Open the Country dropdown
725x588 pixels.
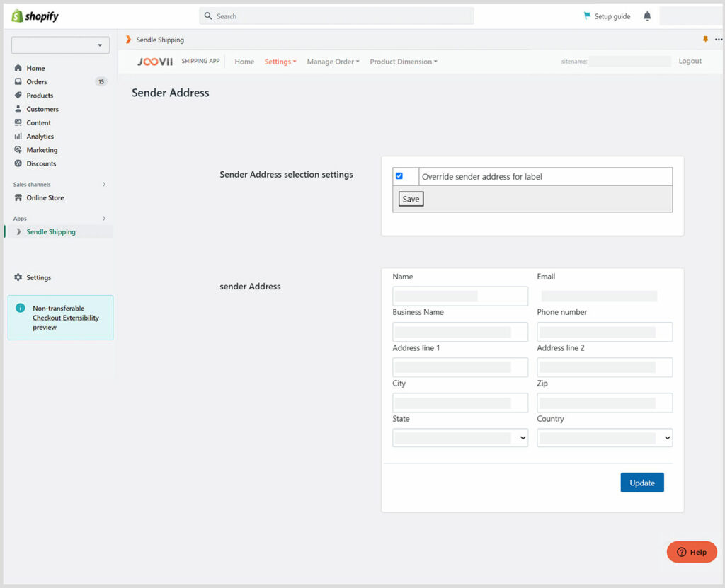pyautogui.click(x=605, y=438)
